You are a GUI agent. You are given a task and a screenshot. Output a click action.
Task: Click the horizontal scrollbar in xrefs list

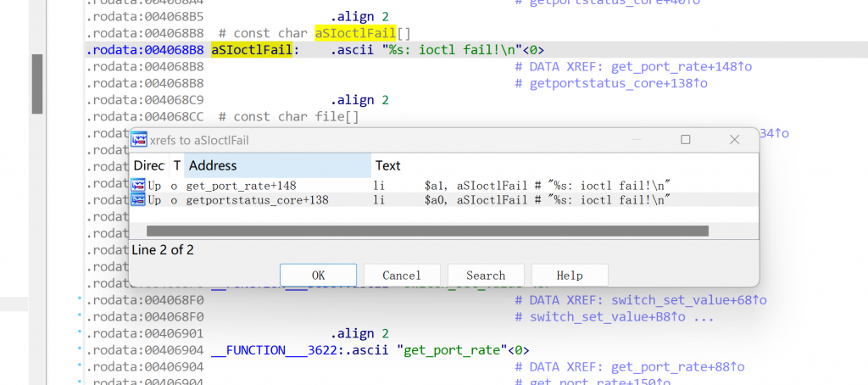[x=427, y=231]
